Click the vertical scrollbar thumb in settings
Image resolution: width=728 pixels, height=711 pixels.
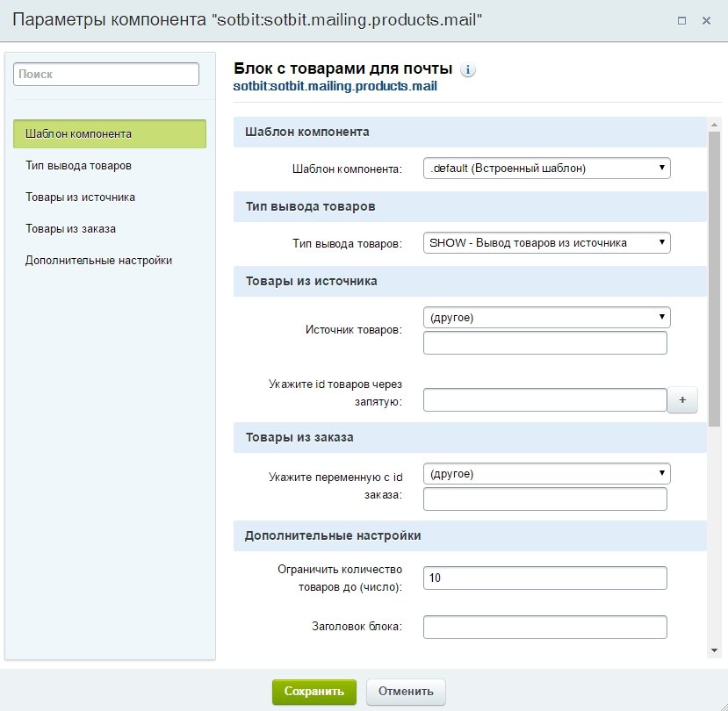(x=714, y=278)
